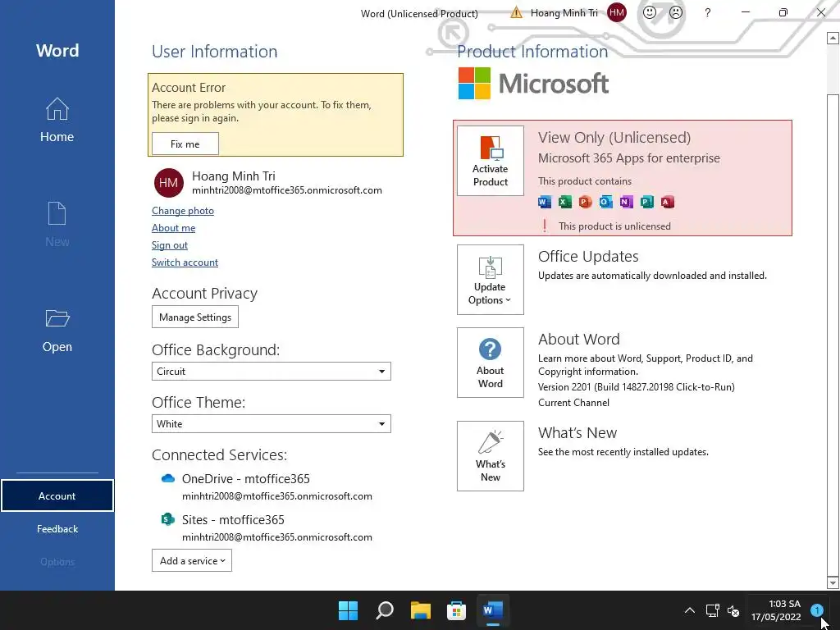
Task: View the What's New updates
Action: (x=491, y=456)
